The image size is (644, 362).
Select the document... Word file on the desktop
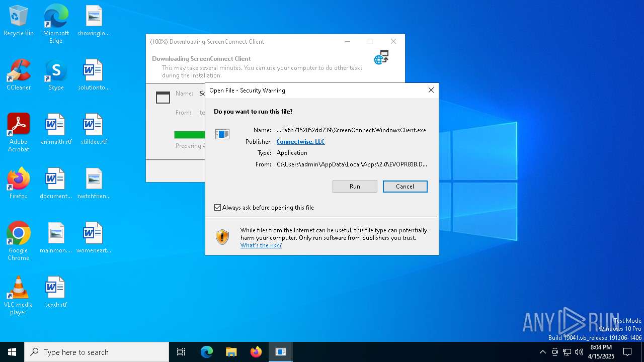coord(56,184)
